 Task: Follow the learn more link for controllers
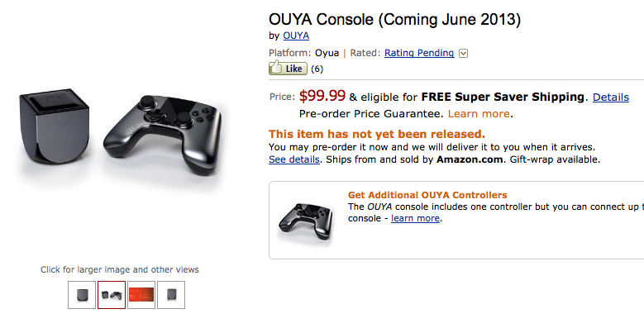click(415, 218)
